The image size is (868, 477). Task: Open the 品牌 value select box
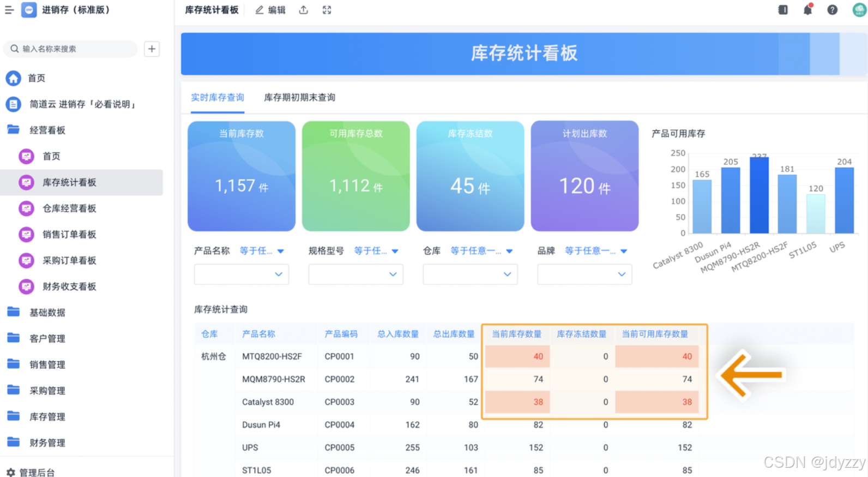585,275
